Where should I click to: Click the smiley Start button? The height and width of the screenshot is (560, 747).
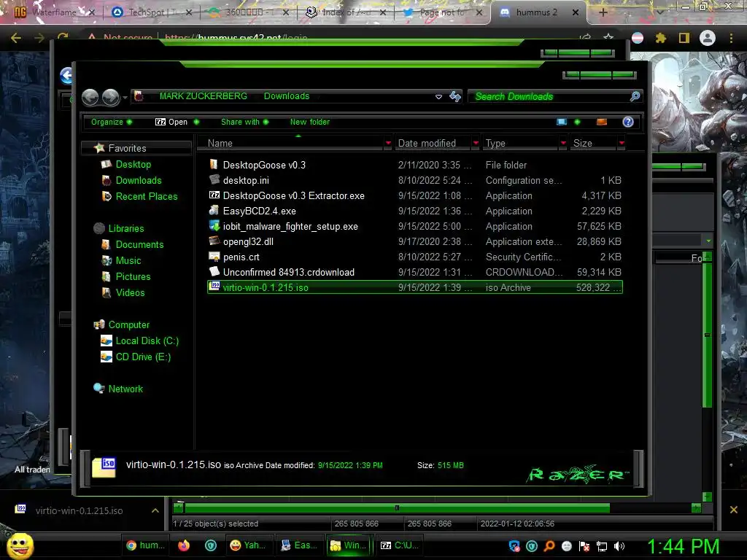point(20,545)
